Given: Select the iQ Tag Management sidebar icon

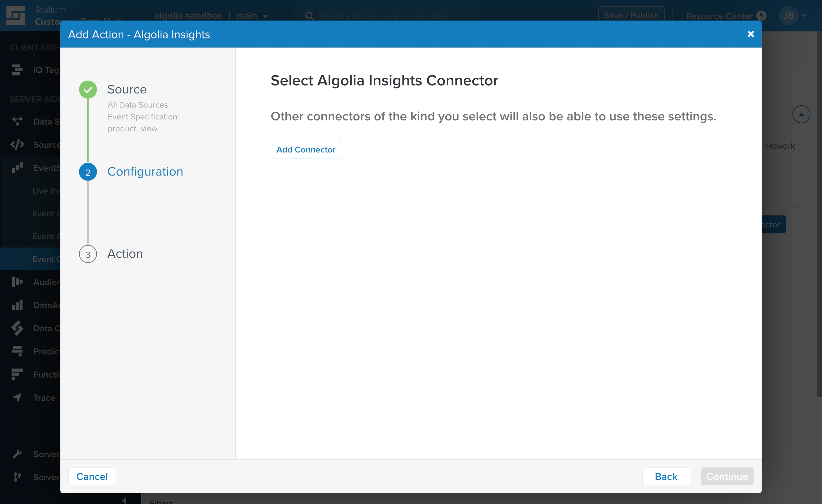Looking at the screenshot, I should 17,70.
